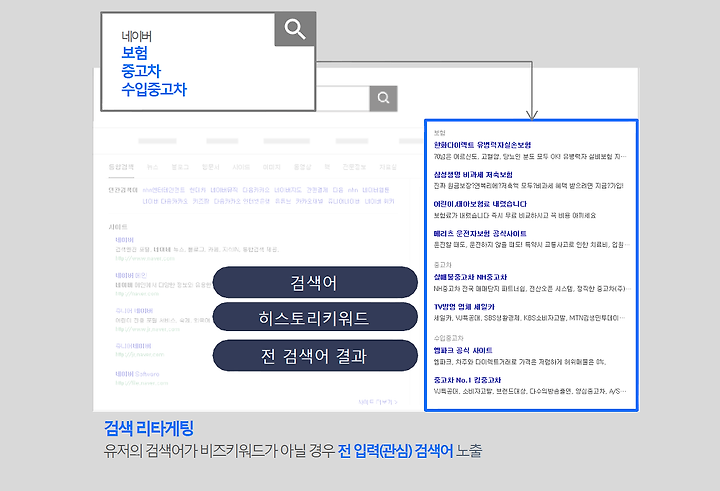Switch to the 이미지 tab
The width and height of the screenshot is (720, 491).
[271, 167]
